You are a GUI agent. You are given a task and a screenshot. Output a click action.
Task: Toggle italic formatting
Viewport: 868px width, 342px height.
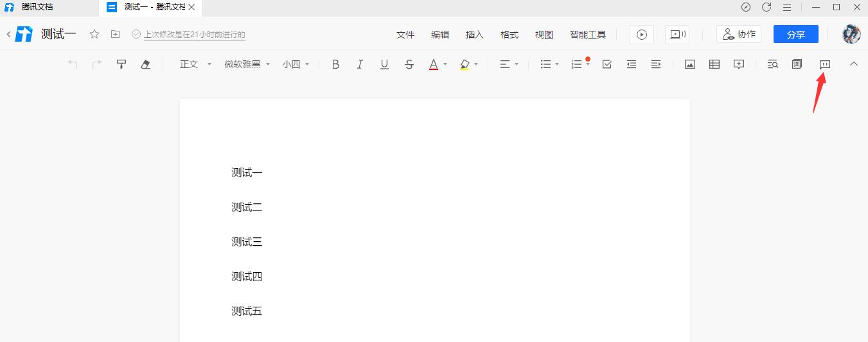[x=360, y=64]
